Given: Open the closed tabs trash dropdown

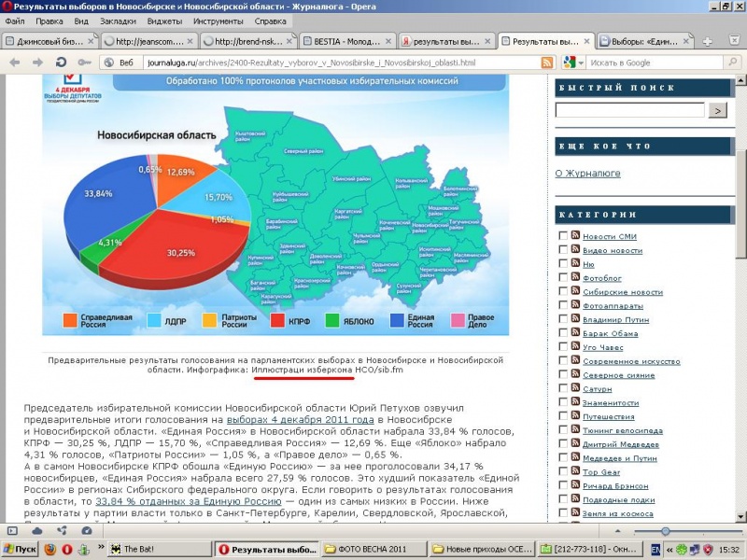Looking at the screenshot, I should point(731,41).
